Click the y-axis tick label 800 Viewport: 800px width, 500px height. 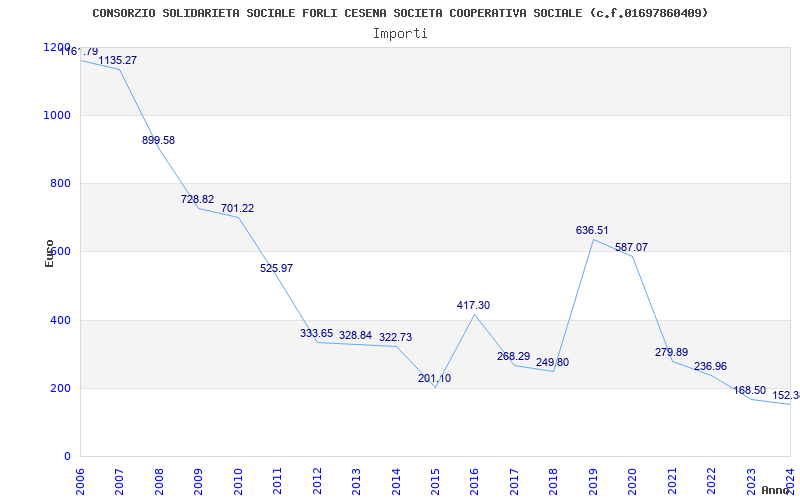(x=60, y=184)
